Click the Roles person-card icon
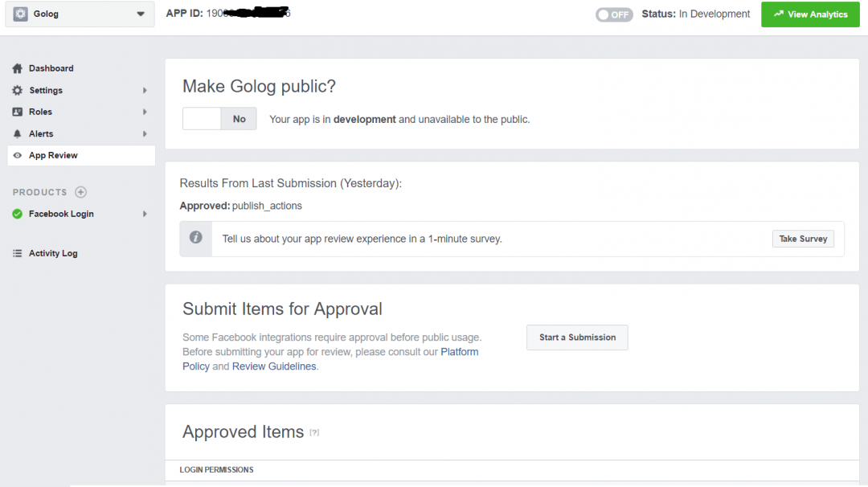The image size is (868, 487). [18, 112]
